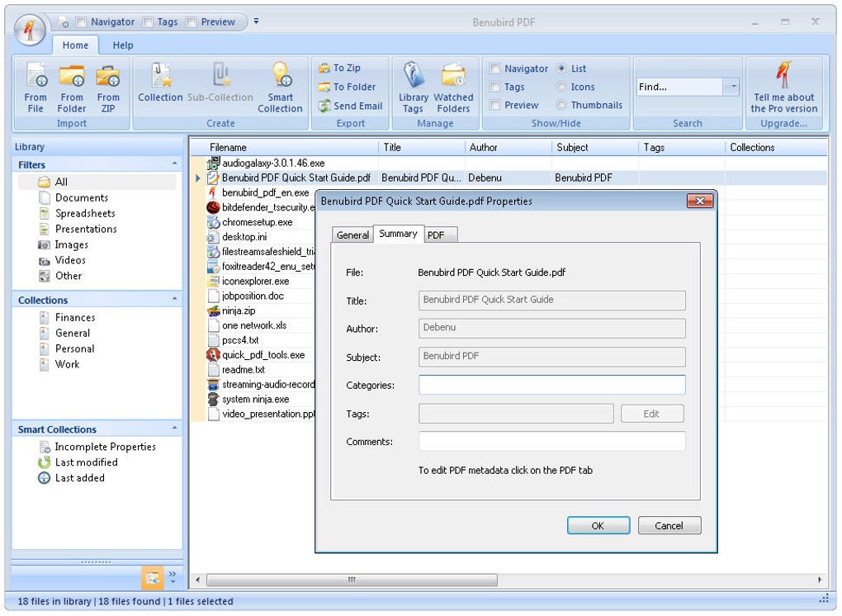
Task: Filter library by Images
Action: [64, 245]
